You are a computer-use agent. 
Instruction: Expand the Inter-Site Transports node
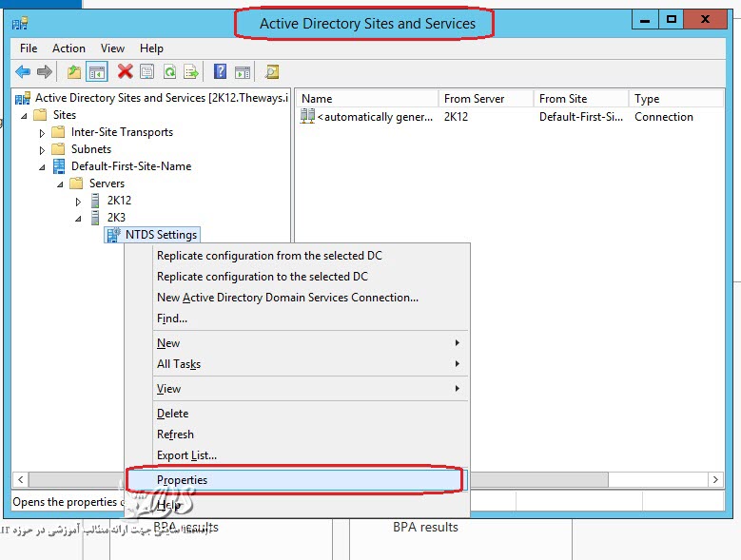pyautogui.click(x=42, y=133)
